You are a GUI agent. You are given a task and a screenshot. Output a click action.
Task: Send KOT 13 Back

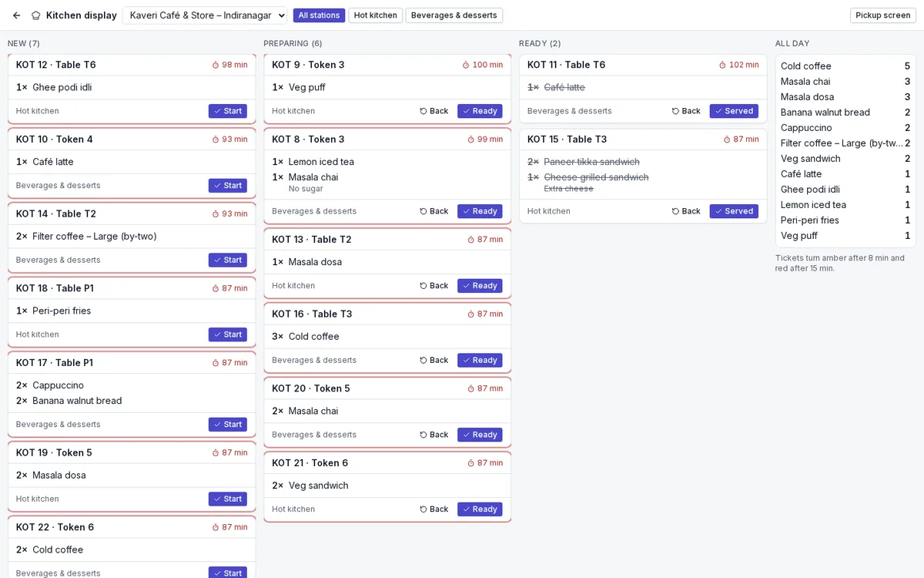coord(434,286)
